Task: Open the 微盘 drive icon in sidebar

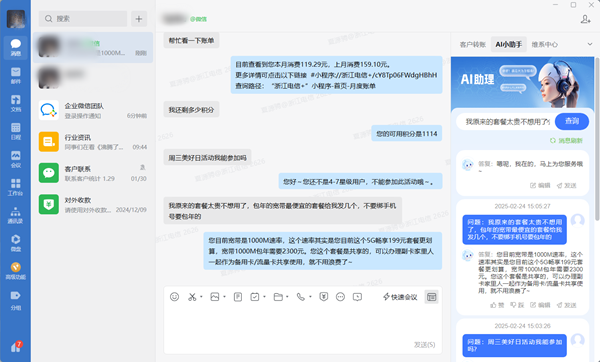Action: click(x=15, y=243)
